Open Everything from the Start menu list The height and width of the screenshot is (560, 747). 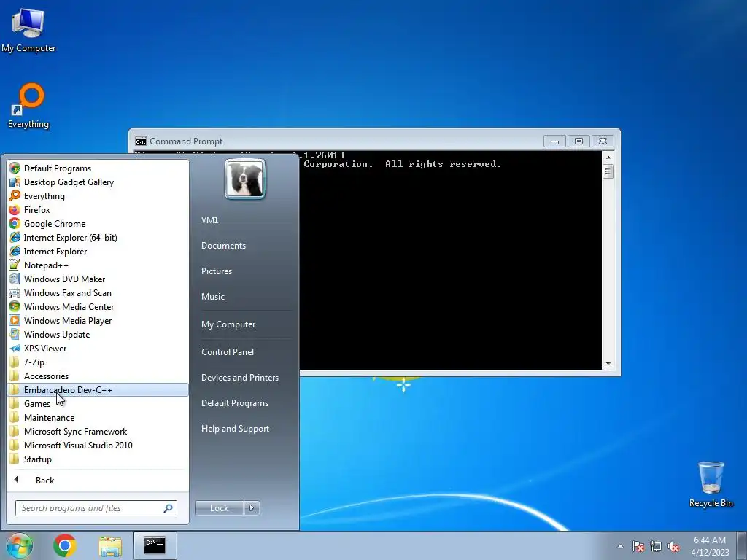click(x=98, y=195)
